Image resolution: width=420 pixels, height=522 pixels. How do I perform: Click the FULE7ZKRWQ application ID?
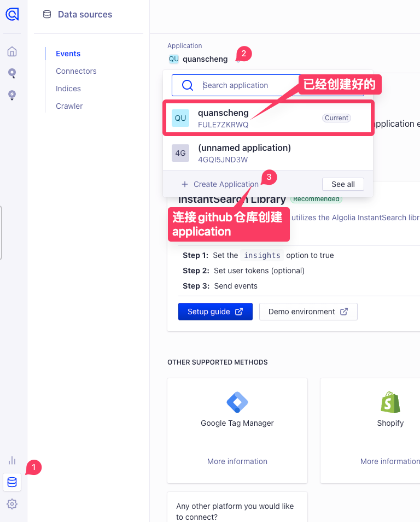coord(223,125)
